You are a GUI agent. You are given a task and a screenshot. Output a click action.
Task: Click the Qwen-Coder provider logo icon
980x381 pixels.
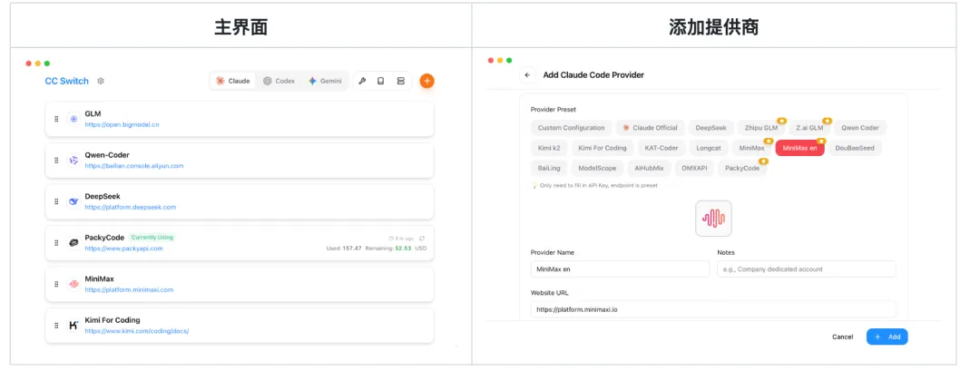tap(73, 161)
